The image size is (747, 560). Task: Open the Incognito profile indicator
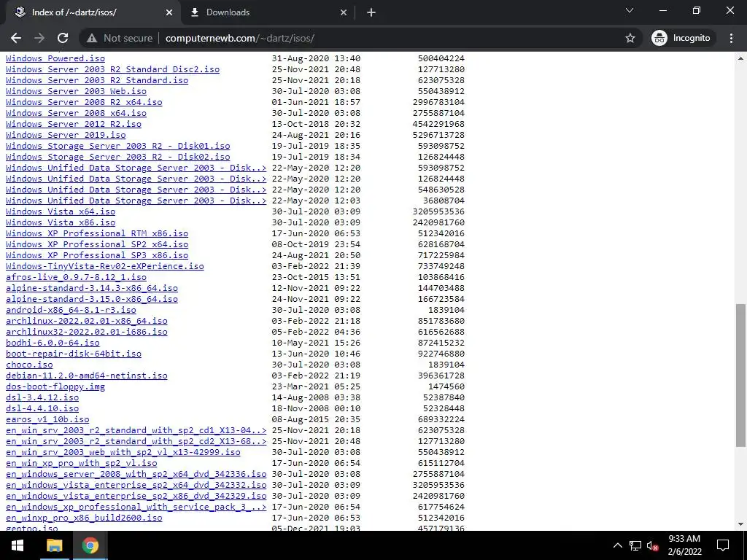tap(681, 38)
